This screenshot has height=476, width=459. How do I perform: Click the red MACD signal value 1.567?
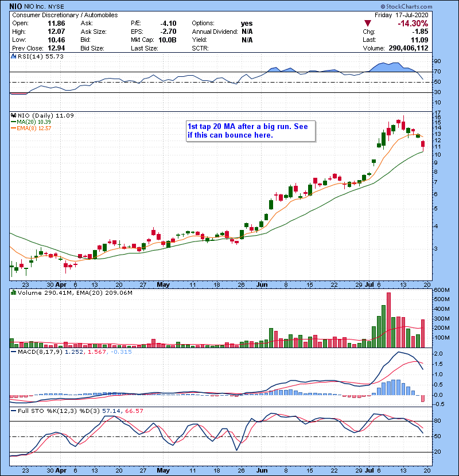click(97, 352)
